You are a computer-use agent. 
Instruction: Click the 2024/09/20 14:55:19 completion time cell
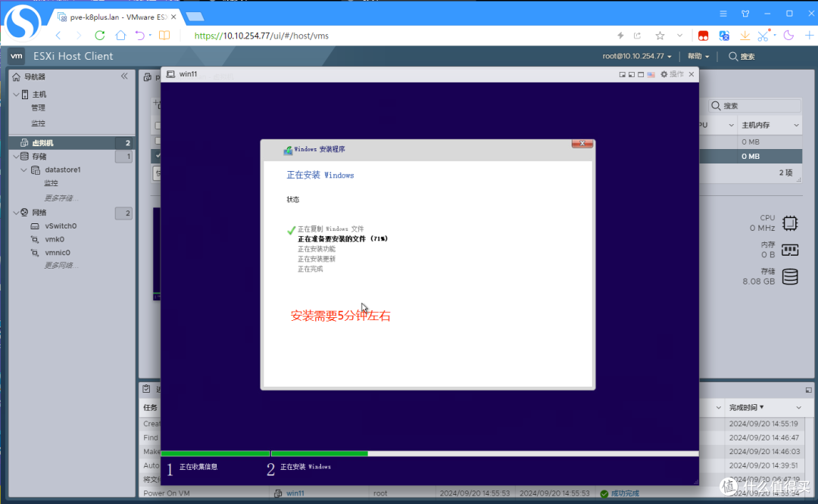(x=763, y=423)
